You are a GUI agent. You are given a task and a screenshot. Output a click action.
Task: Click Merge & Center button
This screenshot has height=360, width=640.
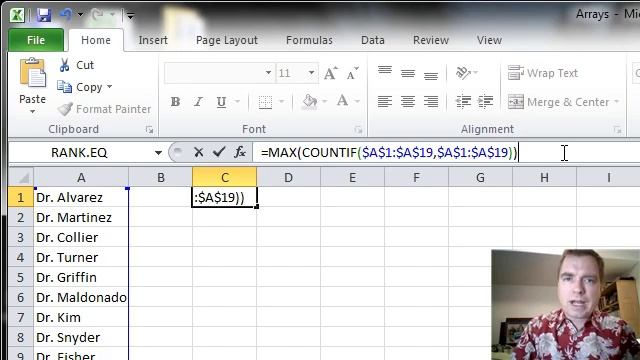pos(559,102)
